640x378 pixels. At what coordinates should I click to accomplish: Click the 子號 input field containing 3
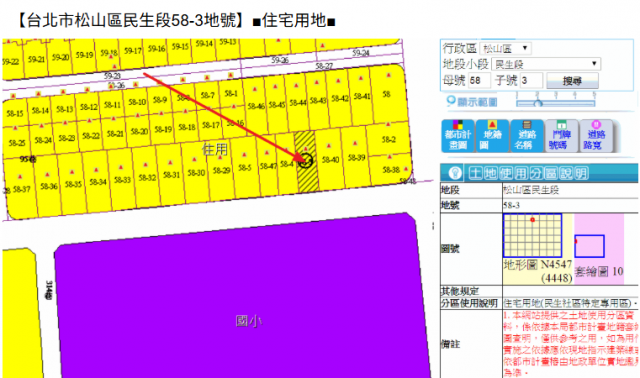[x=531, y=80]
